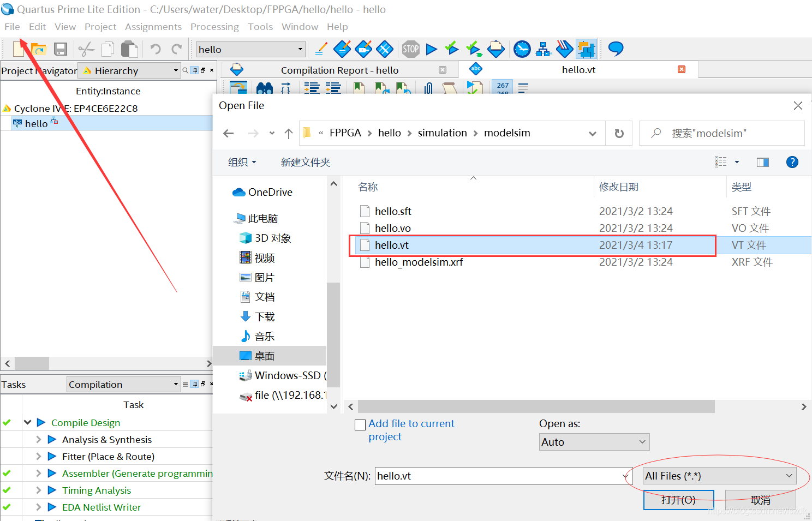This screenshot has width=812, height=521.
Task: Open the view options dropdown arrow
Action: click(737, 162)
